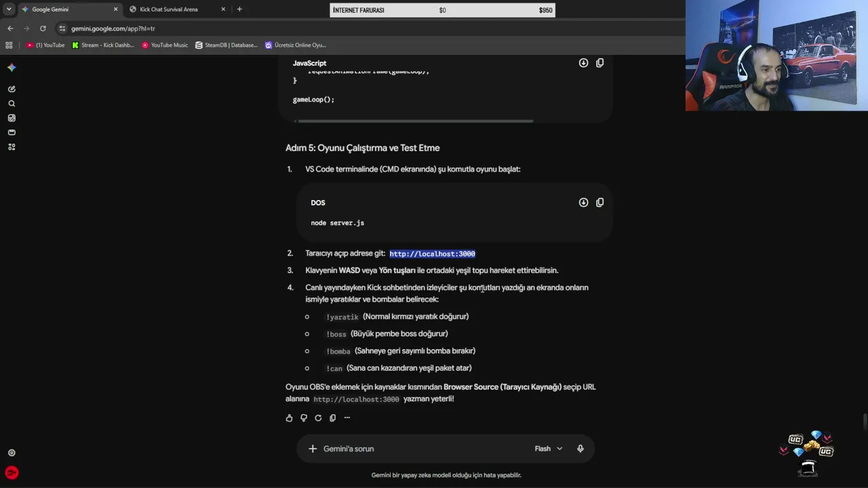Open settings gear in Gemini sidebar
The height and width of the screenshot is (488, 868).
12,453
